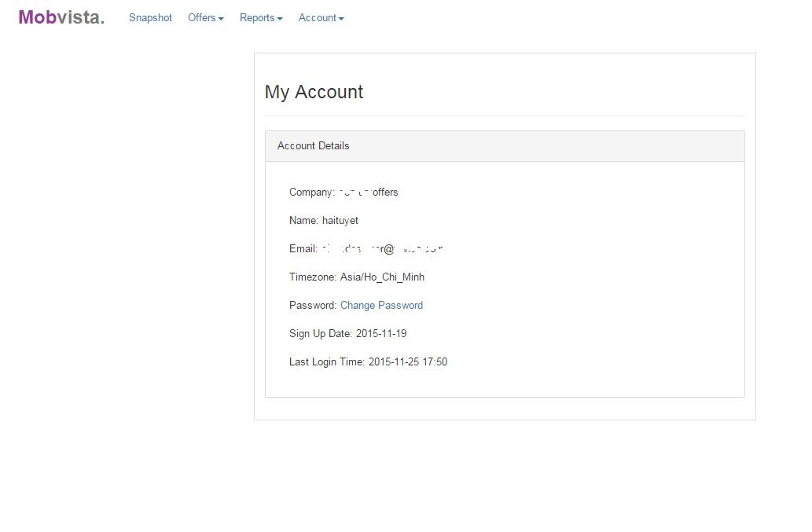812x532 pixels.
Task: Click the Company field line
Action: click(x=344, y=192)
